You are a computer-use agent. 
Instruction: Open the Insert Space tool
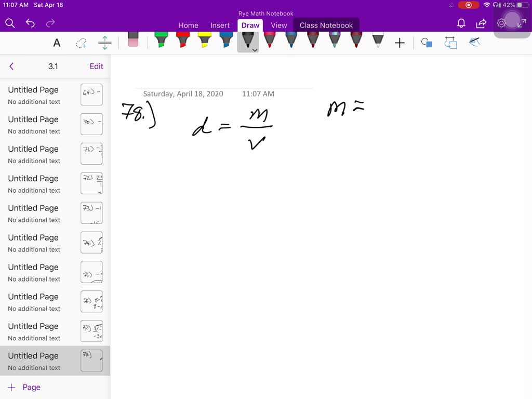104,43
